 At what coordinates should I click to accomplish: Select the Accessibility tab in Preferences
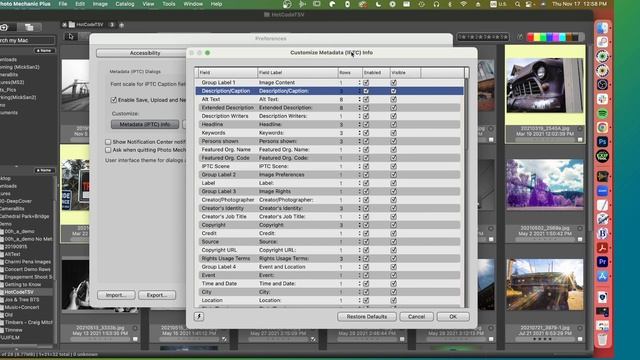coord(145,53)
